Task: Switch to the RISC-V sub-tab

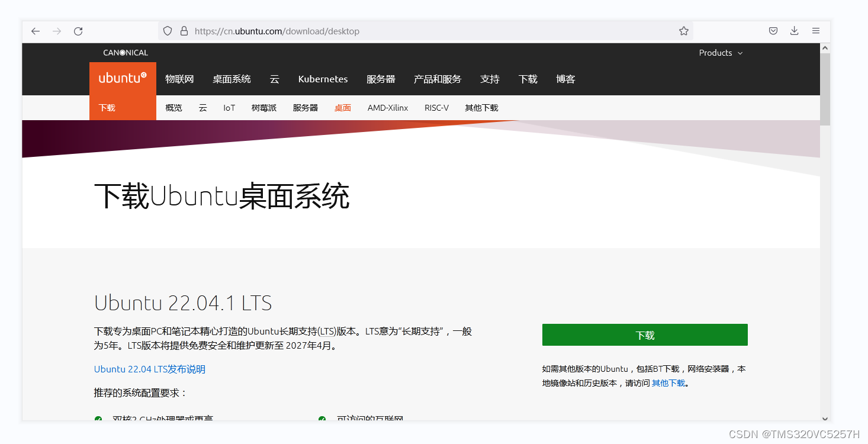Action: 436,108
